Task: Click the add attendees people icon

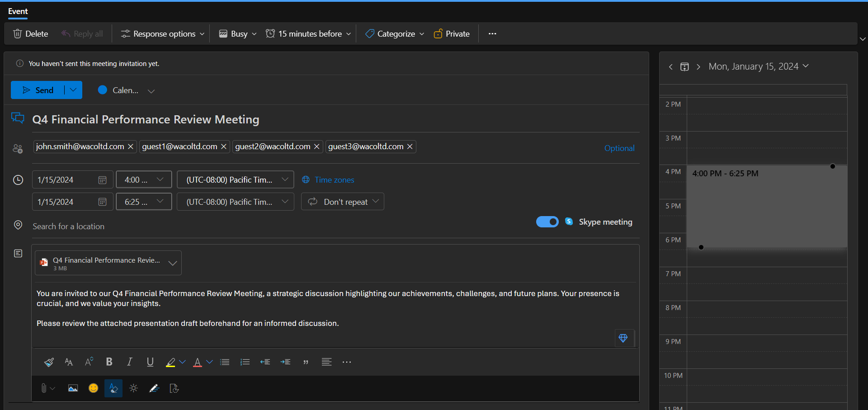Action: [x=18, y=148]
